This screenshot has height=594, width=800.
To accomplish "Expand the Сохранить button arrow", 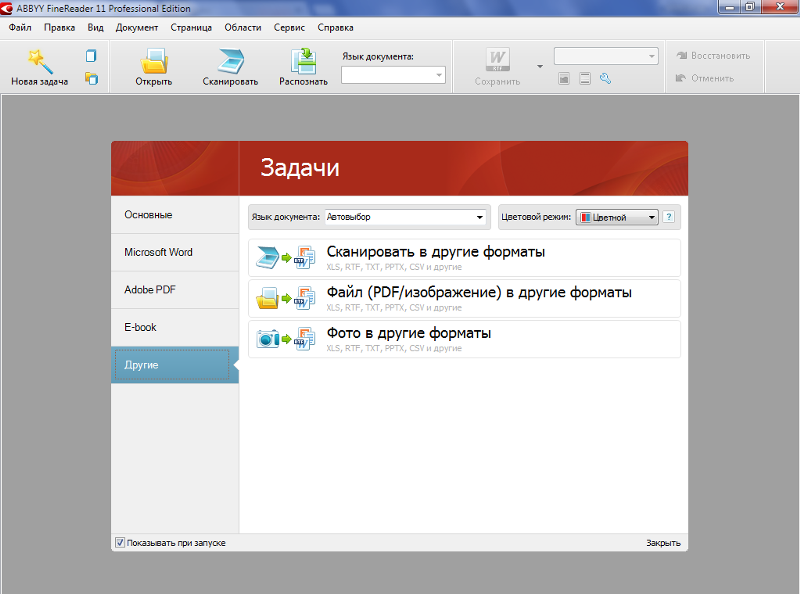I will coord(540,66).
